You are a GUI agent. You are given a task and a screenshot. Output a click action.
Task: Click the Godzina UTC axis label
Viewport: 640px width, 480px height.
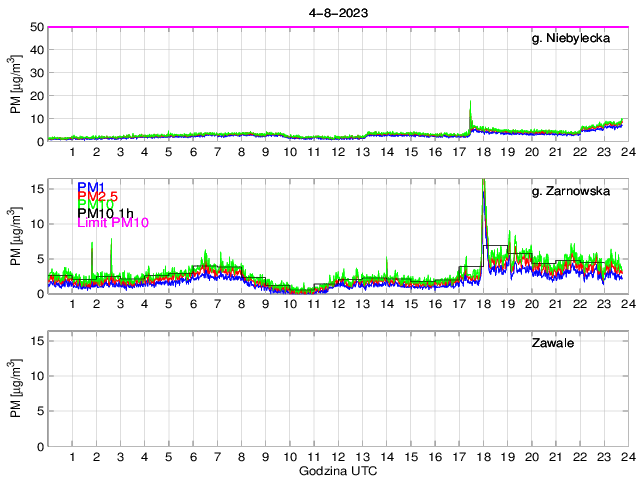[338, 470]
